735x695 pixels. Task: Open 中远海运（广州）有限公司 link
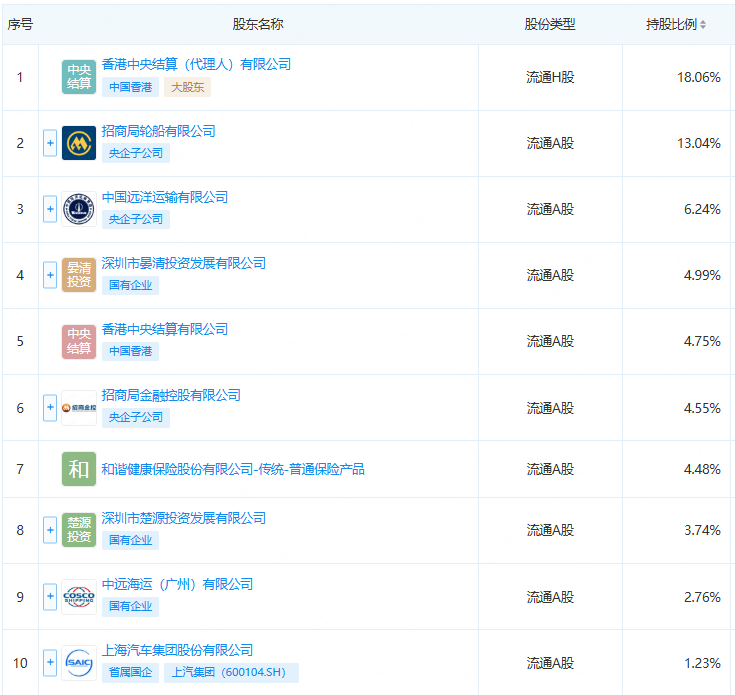[177, 584]
